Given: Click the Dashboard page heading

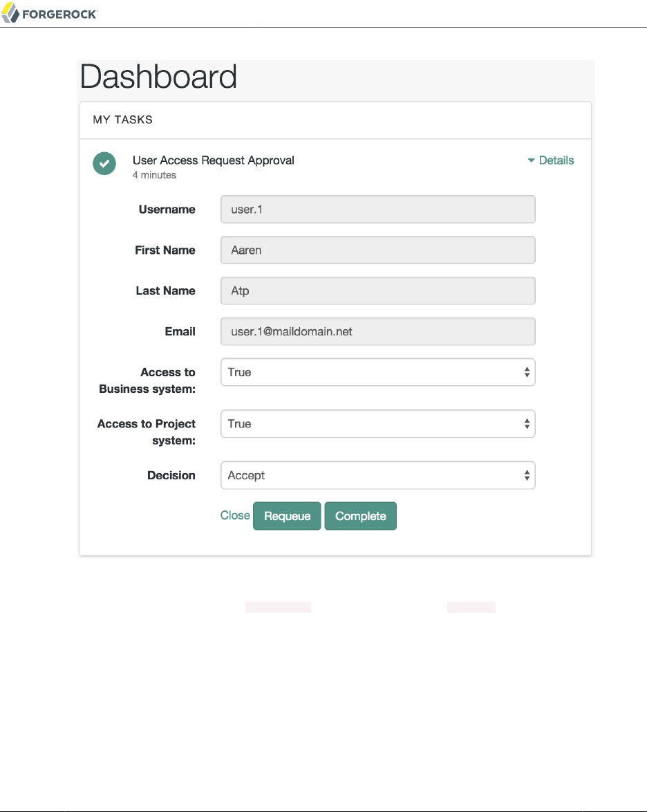Looking at the screenshot, I should [159, 77].
